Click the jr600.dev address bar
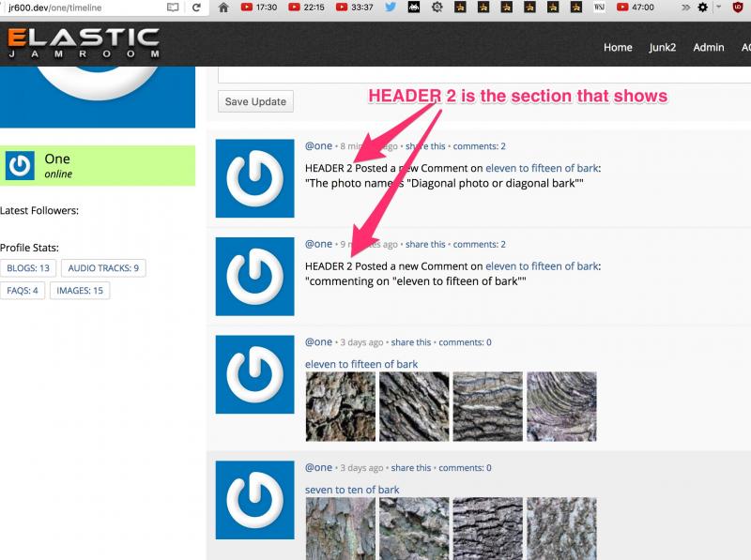 (x=86, y=8)
